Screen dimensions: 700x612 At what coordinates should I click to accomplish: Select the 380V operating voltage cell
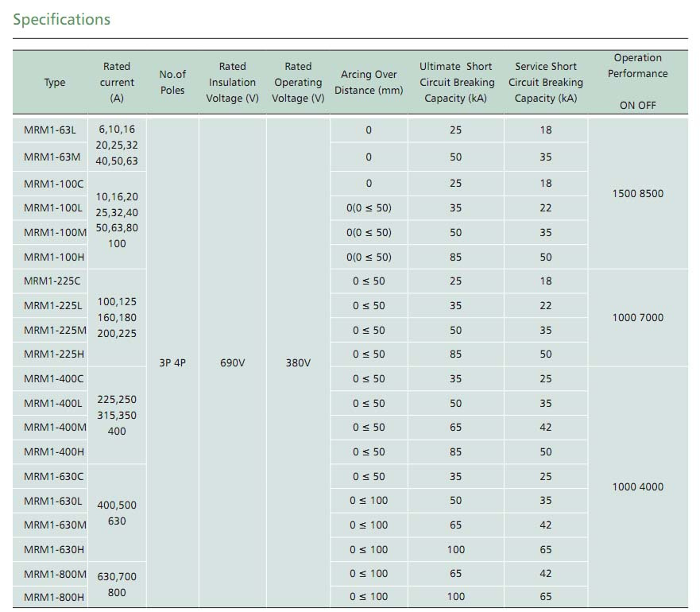pyautogui.click(x=298, y=362)
